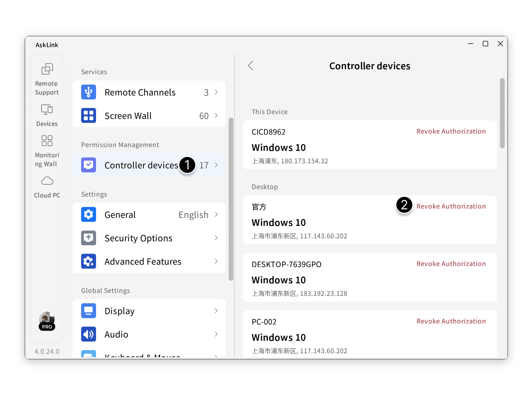Go back with the left arrow
Image resolution: width=532 pixels, height=399 pixels.
point(251,66)
